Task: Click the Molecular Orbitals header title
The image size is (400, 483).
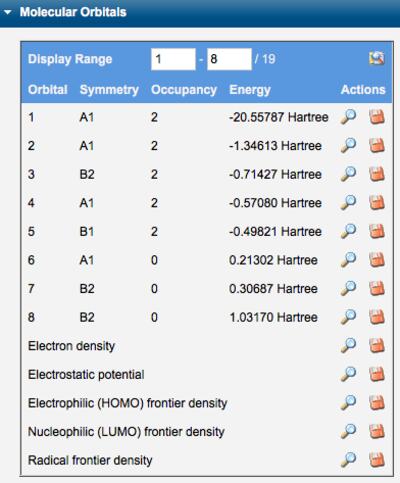Action: (x=73, y=12)
